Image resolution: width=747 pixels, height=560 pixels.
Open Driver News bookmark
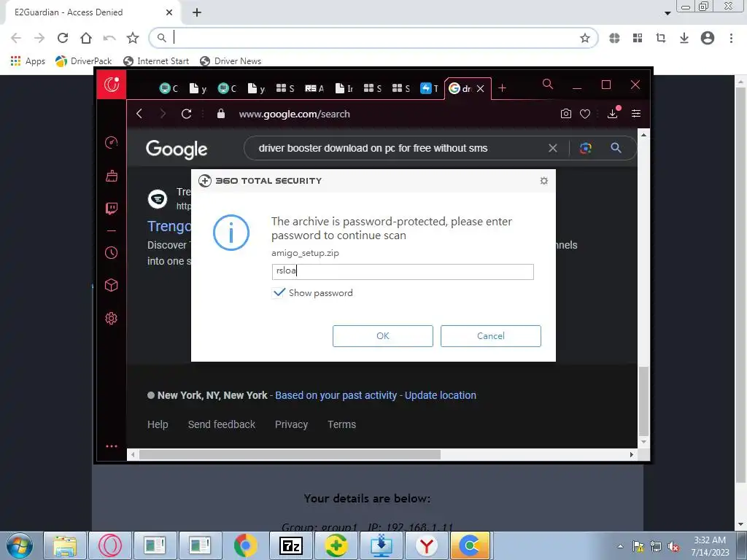pyautogui.click(x=231, y=61)
